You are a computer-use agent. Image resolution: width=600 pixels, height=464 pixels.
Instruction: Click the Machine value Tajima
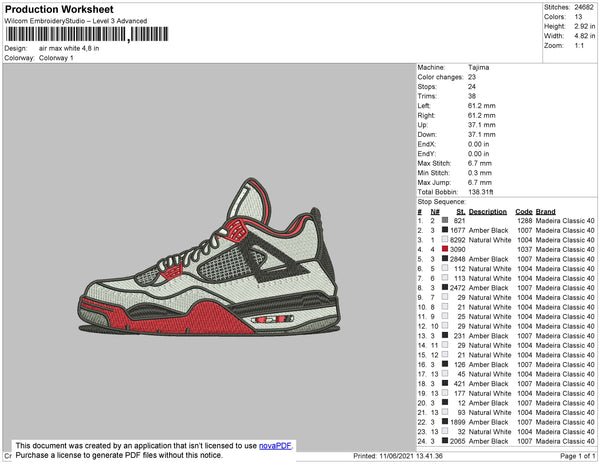point(478,67)
